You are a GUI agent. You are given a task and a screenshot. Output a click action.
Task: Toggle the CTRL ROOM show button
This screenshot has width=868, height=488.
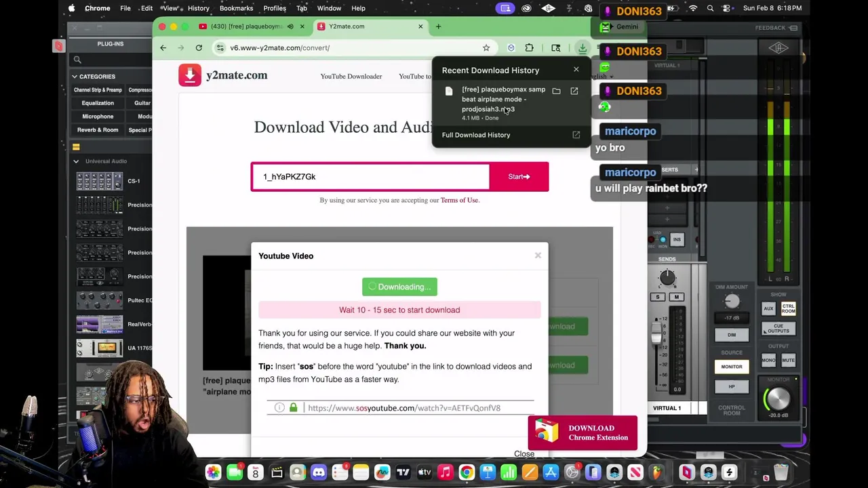click(x=788, y=309)
